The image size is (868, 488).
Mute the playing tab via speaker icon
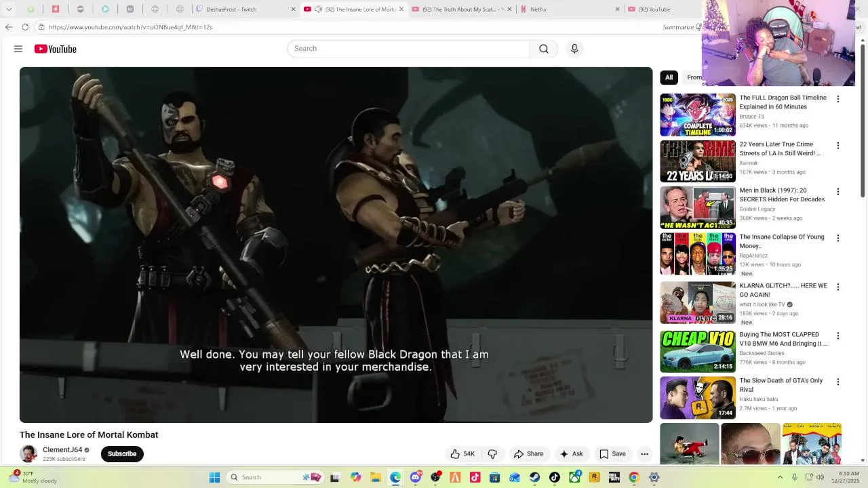(x=318, y=9)
